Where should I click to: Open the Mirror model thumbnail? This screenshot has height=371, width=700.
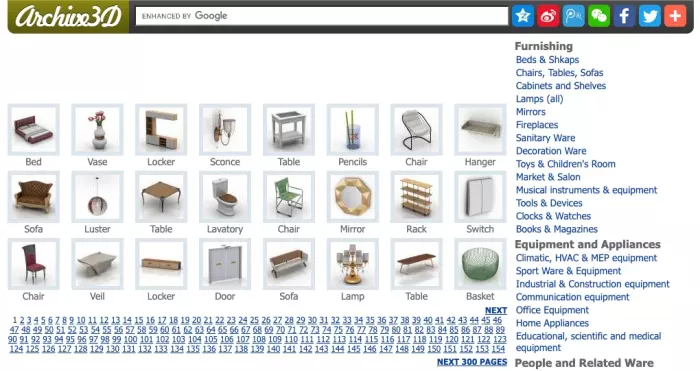coord(353,197)
